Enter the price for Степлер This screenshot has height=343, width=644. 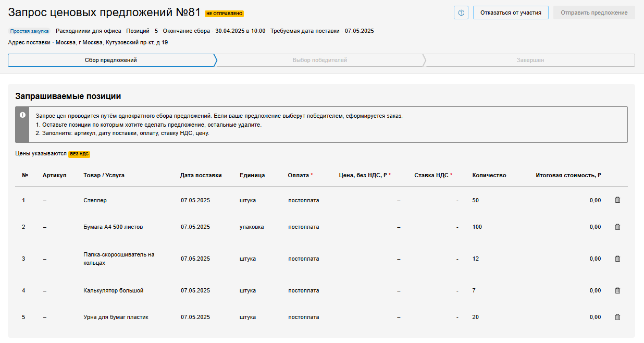[x=398, y=200]
